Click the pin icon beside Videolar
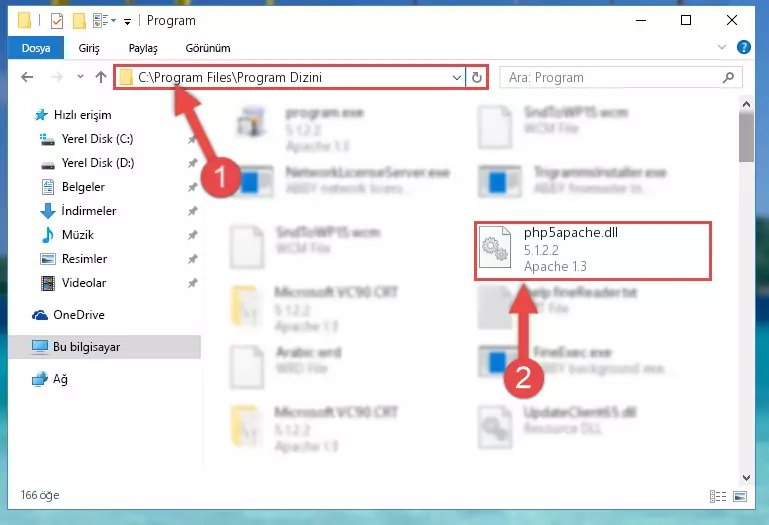This screenshot has width=769, height=525. click(192, 283)
